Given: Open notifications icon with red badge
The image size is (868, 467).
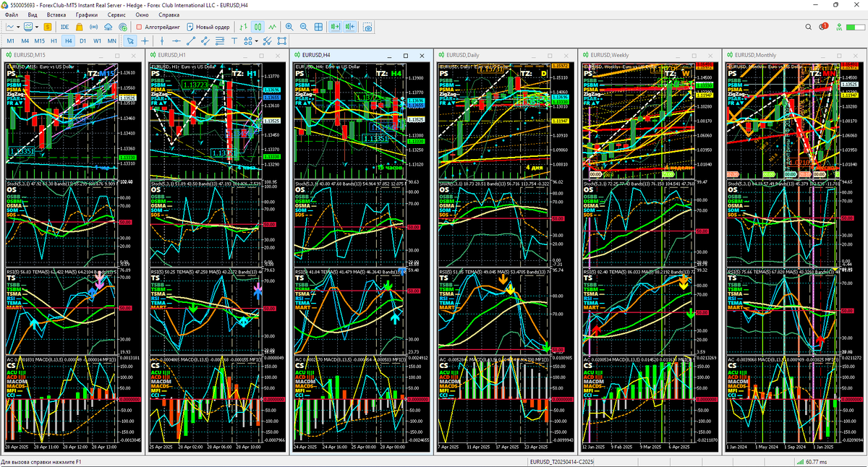Looking at the screenshot, I should (825, 27).
